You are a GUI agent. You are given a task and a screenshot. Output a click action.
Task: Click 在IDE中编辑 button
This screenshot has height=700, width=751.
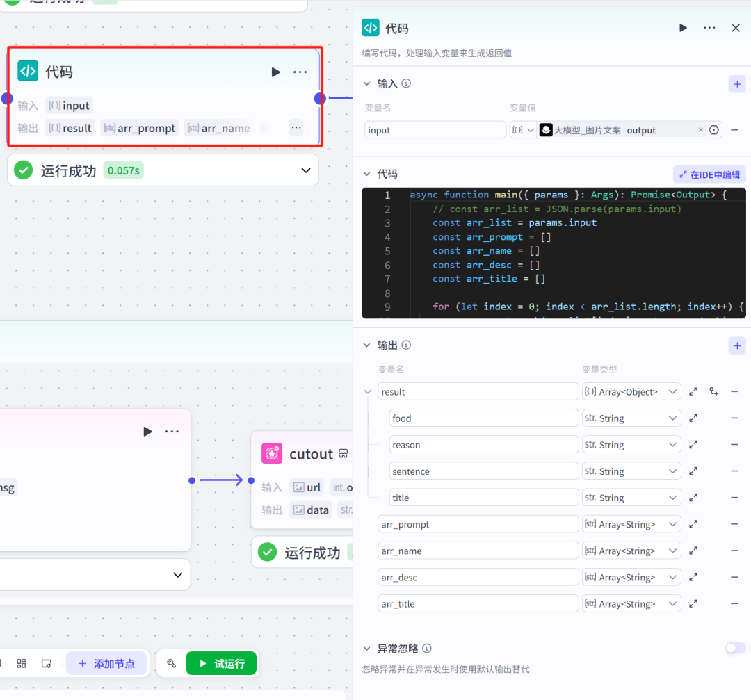(709, 174)
